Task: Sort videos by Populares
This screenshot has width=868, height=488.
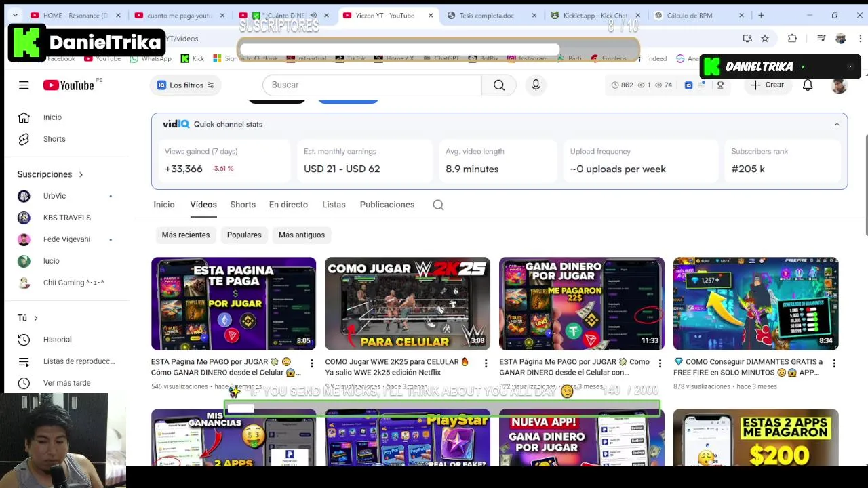Action: 244,235
